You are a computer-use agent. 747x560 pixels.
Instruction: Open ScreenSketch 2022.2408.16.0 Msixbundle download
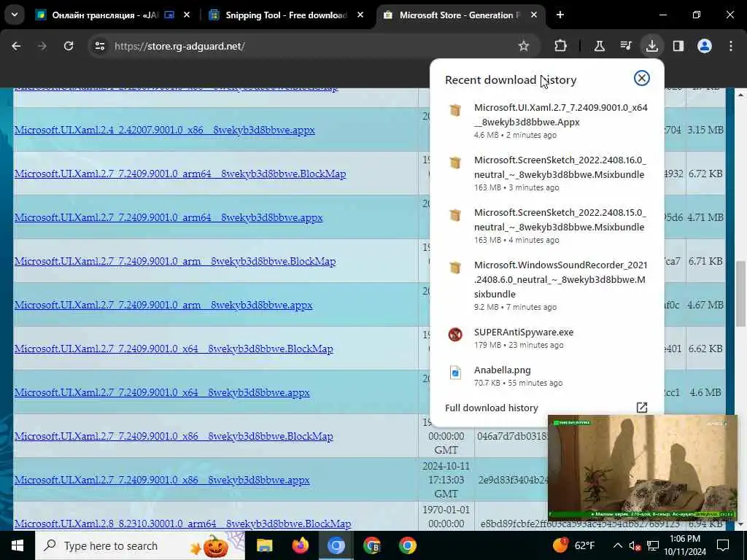(546, 173)
